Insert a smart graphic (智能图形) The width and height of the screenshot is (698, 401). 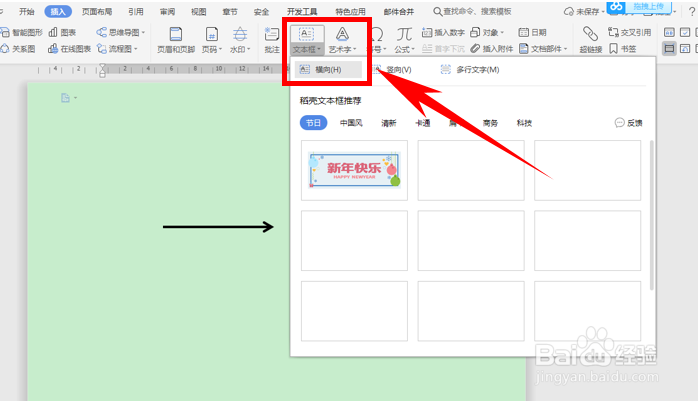(21, 32)
